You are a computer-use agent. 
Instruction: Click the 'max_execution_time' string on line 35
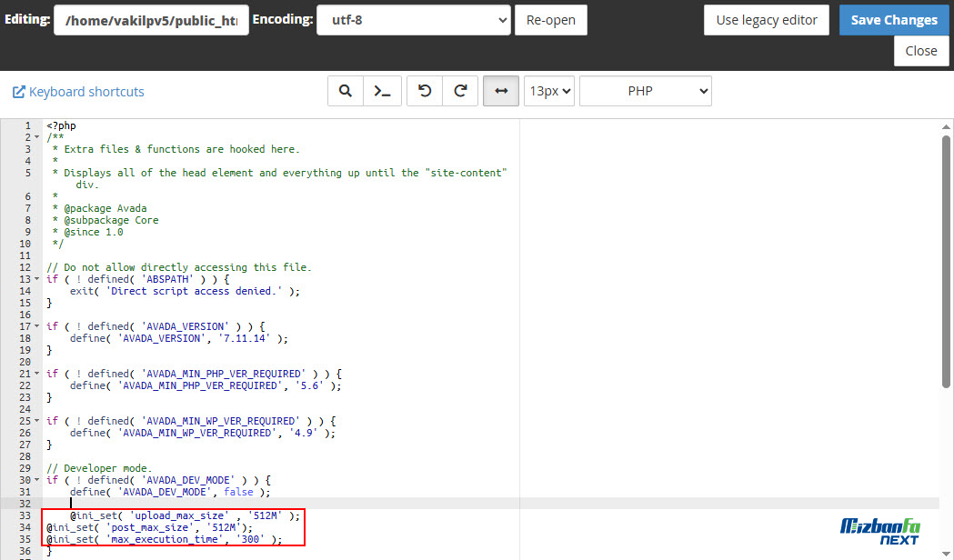[x=165, y=539]
